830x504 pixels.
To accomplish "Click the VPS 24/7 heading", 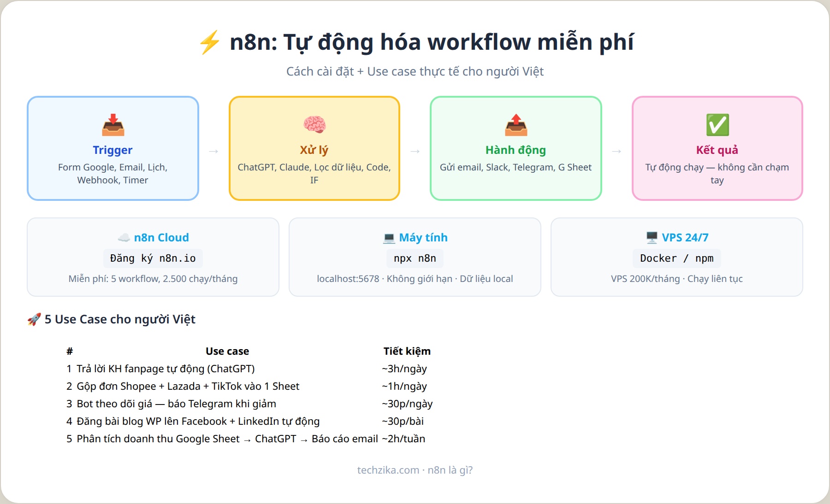I will click(685, 238).
